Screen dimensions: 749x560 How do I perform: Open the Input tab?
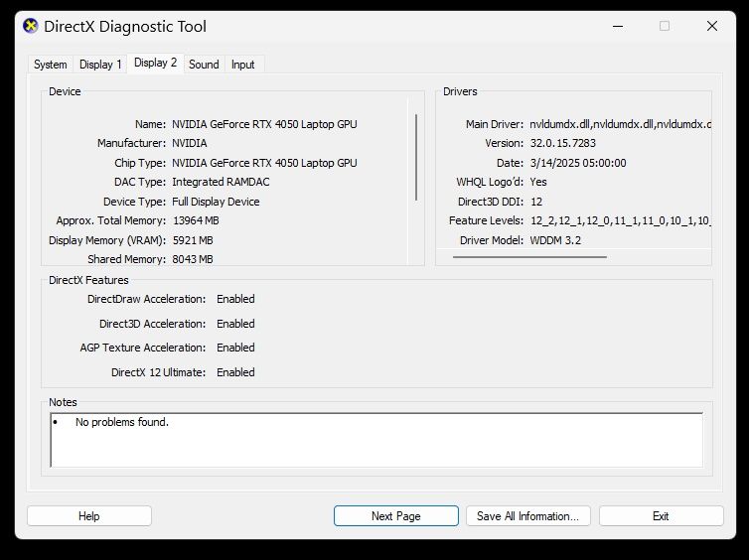tap(242, 65)
